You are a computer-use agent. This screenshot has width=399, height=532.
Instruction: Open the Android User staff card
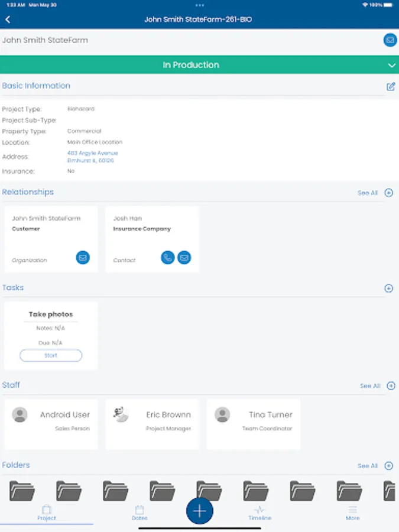[x=51, y=424]
